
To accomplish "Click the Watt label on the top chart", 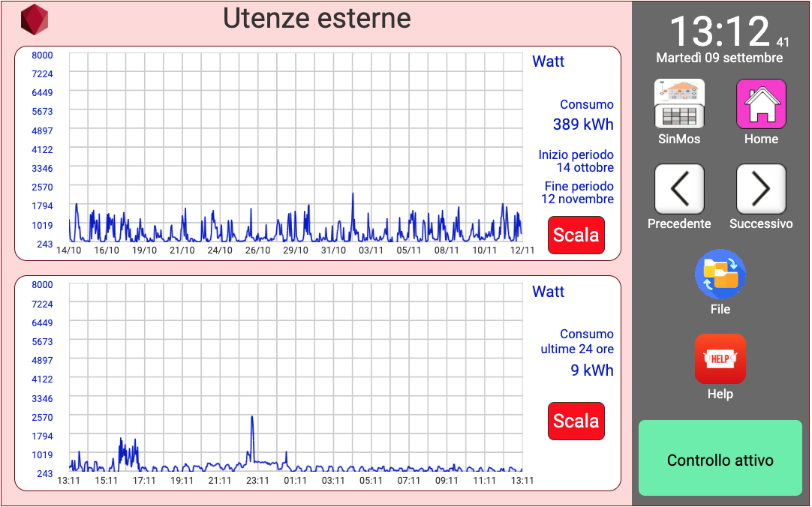I will pyautogui.click(x=548, y=61).
